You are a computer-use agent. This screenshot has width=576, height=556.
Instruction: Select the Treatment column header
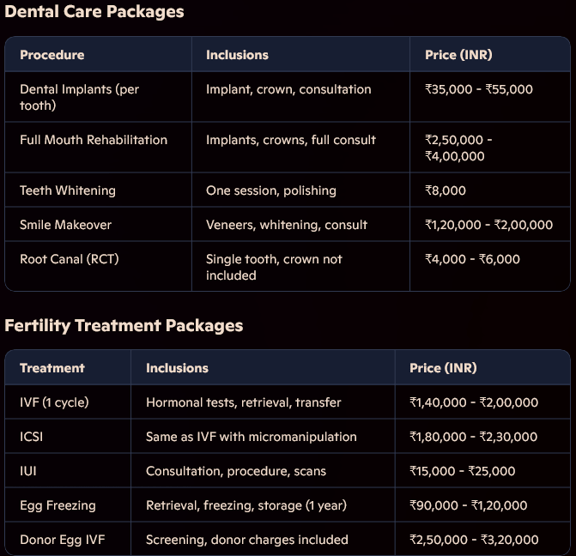pyautogui.click(x=52, y=368)
